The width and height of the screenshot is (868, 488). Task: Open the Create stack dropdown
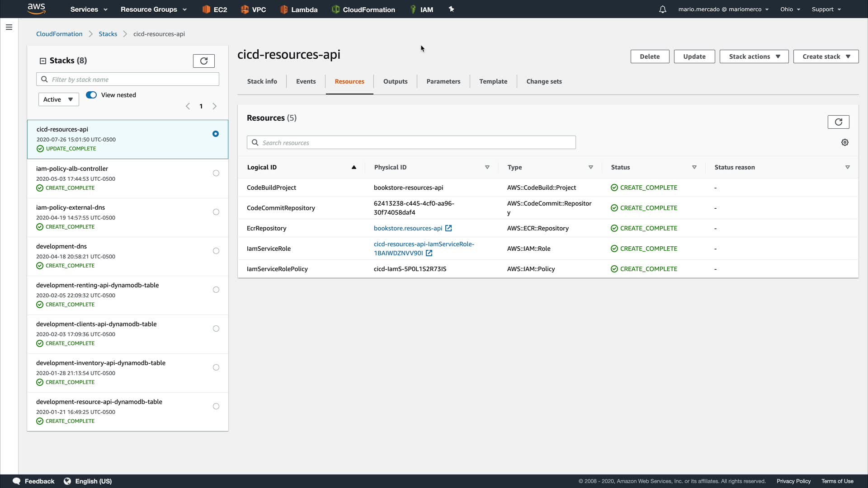tap(826, 56)
